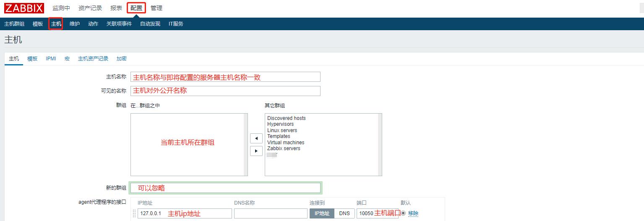Click the 其它群组 list scrollbar

tap(380, 145)
